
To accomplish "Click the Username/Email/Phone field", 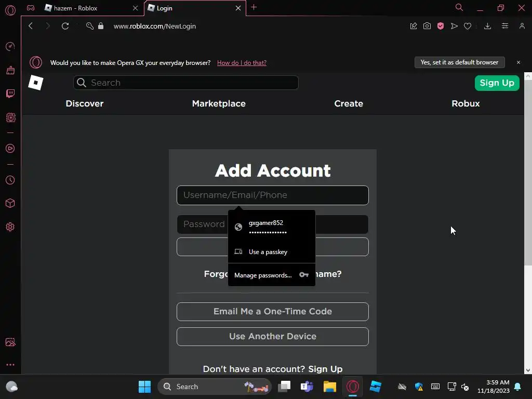I will [x=272, y=195].
